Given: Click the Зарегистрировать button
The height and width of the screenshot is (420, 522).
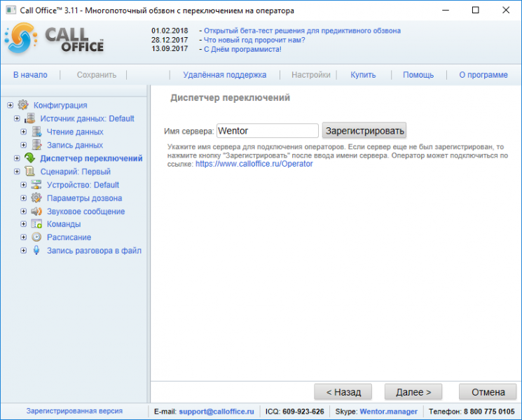Looking at the screenshot, I should (x=364, y=130).
